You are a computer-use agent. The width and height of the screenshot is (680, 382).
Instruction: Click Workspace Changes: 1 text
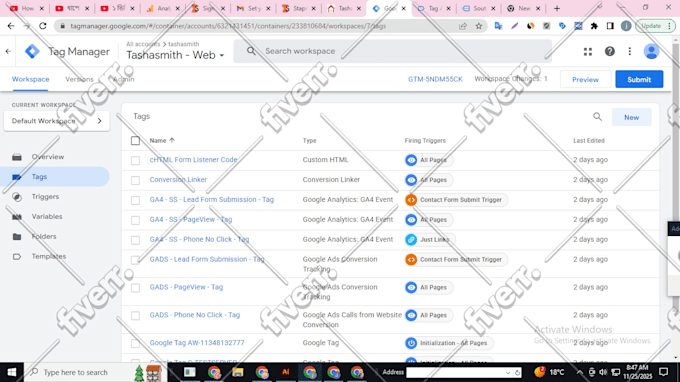510,79
